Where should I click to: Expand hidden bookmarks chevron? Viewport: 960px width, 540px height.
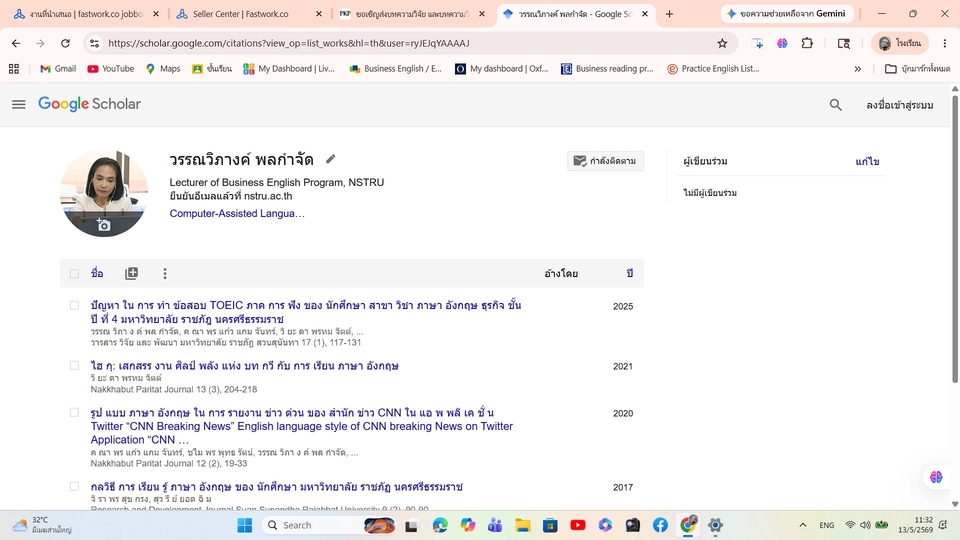(x=857, y=69)
